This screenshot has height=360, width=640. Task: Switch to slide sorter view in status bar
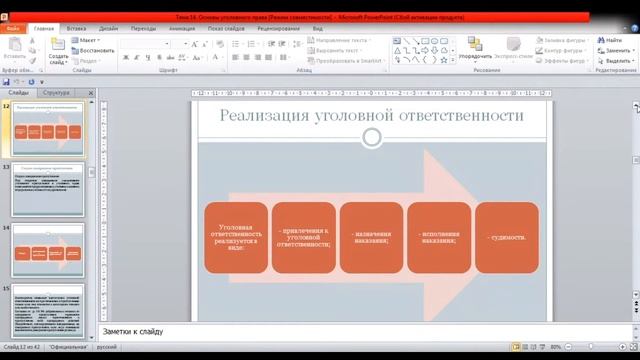[525, 347]
